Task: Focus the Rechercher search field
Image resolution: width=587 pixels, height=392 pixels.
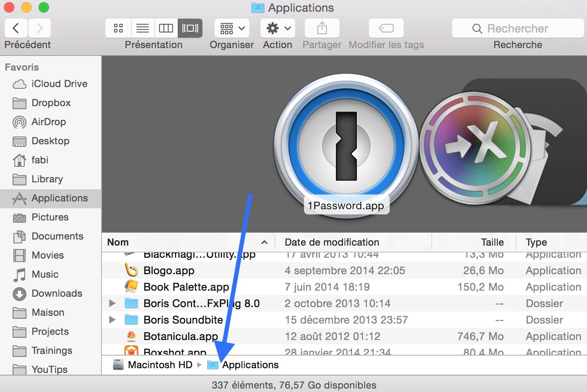Action: pyautogui.click(x=518, y=29)
